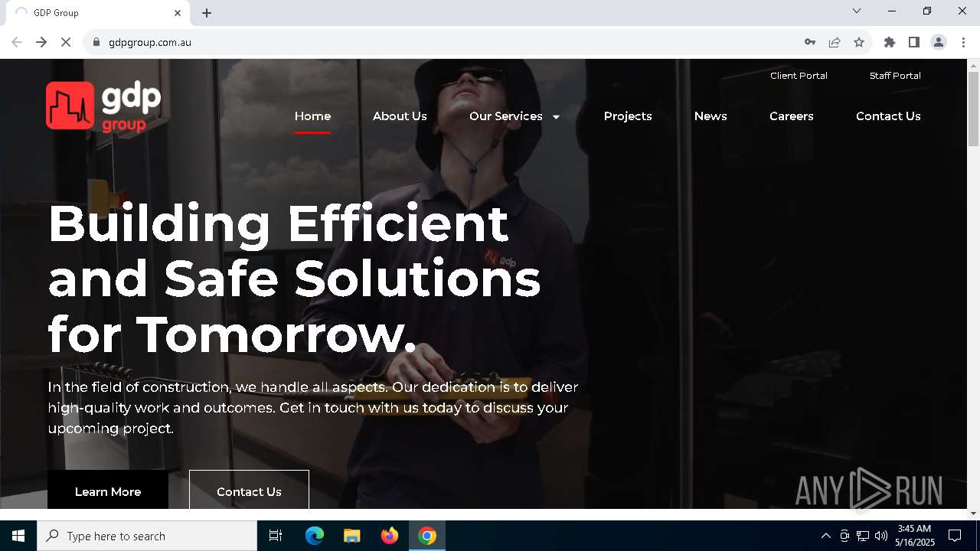The width and height of the screenshot is (980, 551).
Task: Open Client Portal link
Action: point(799,76)
